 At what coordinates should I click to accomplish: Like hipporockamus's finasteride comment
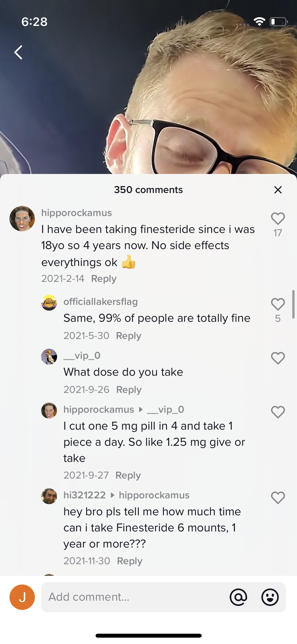point(278,219)
